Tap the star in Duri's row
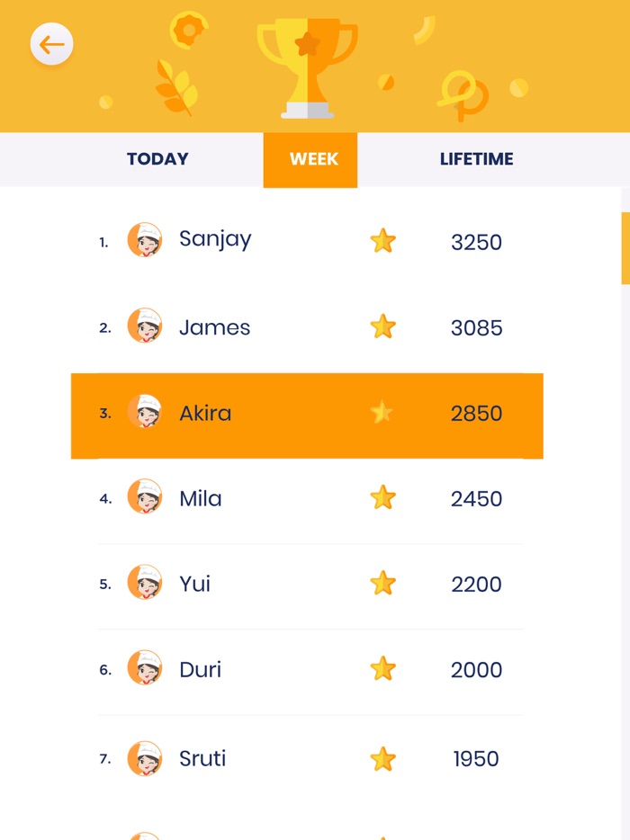The image size is (630, 840). tap(383, 668)
